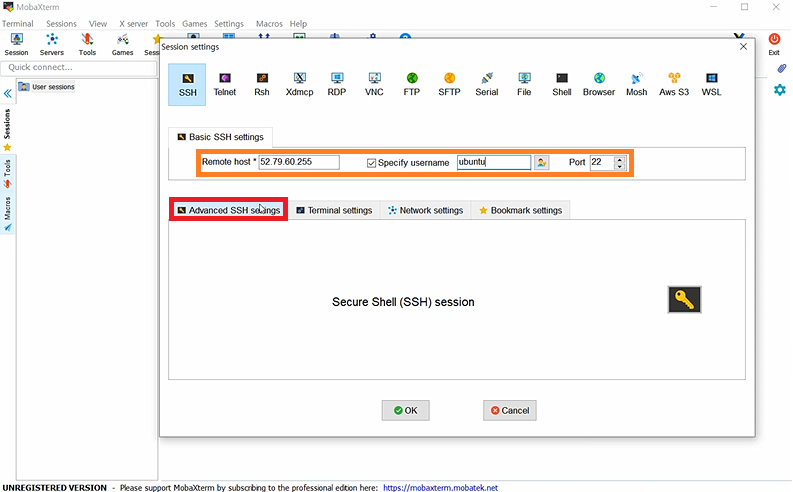Open the Tools menu in menu bar

click(165, 24)
